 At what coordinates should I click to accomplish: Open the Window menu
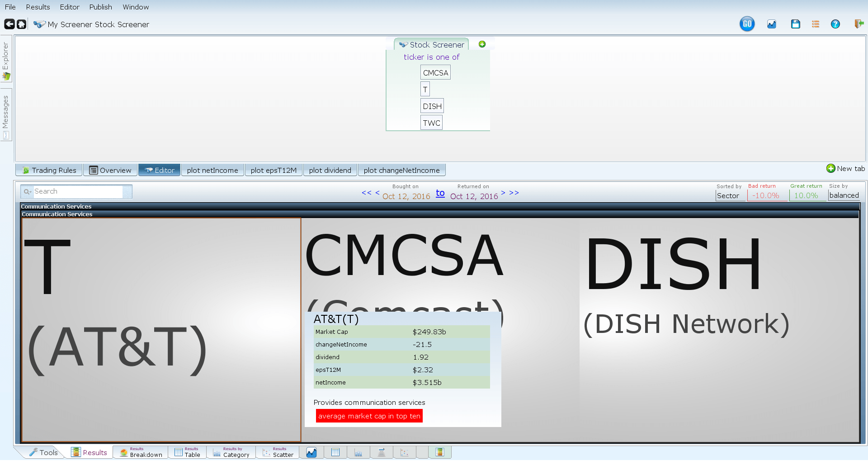[136, 7]
